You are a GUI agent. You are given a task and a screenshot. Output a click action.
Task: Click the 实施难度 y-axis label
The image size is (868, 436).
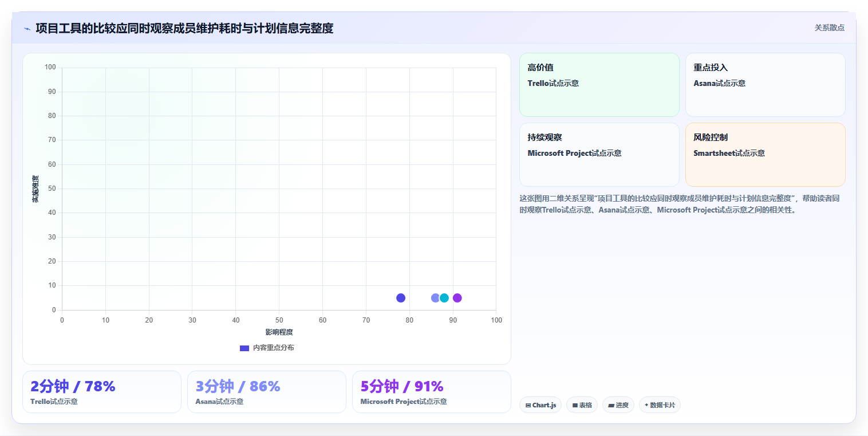[35, 188]
